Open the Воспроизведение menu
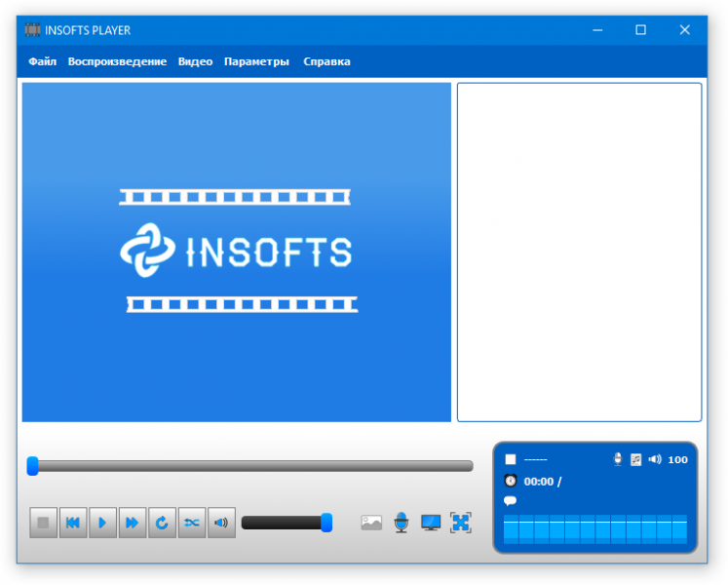Screen dimensions: 728x585 click(x=117, y=61)
